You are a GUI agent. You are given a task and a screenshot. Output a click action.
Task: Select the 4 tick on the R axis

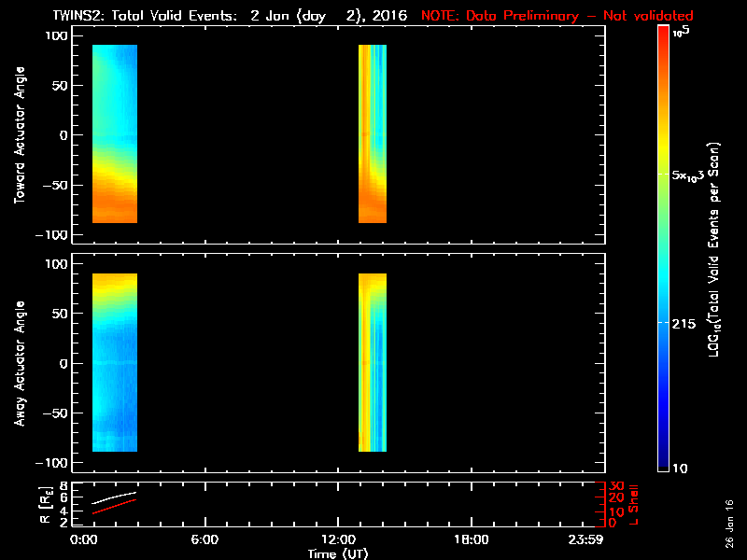coord(63,511)
